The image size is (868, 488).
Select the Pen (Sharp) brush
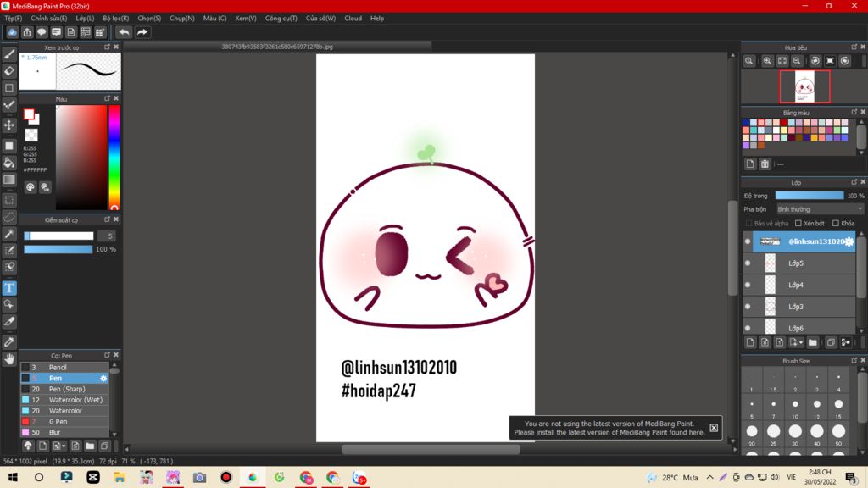coord(64,389)
